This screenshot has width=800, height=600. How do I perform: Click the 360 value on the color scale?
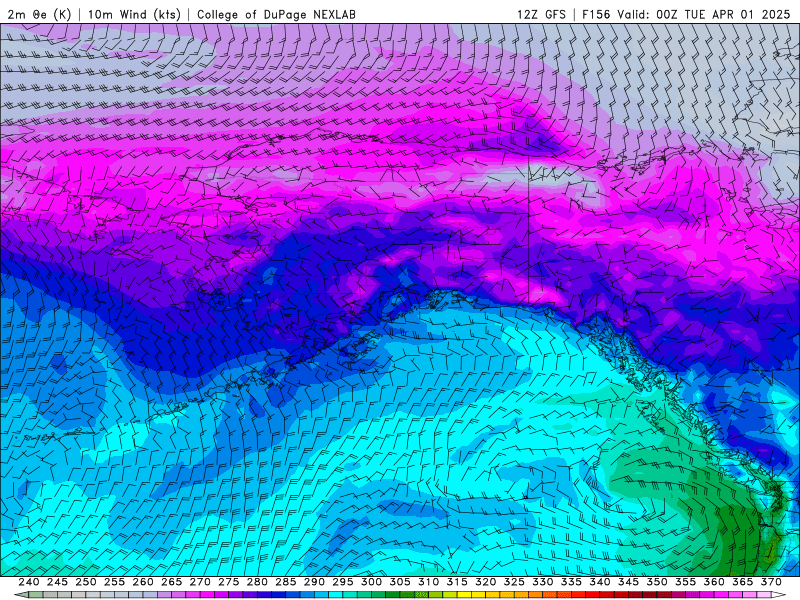point(714,582)
